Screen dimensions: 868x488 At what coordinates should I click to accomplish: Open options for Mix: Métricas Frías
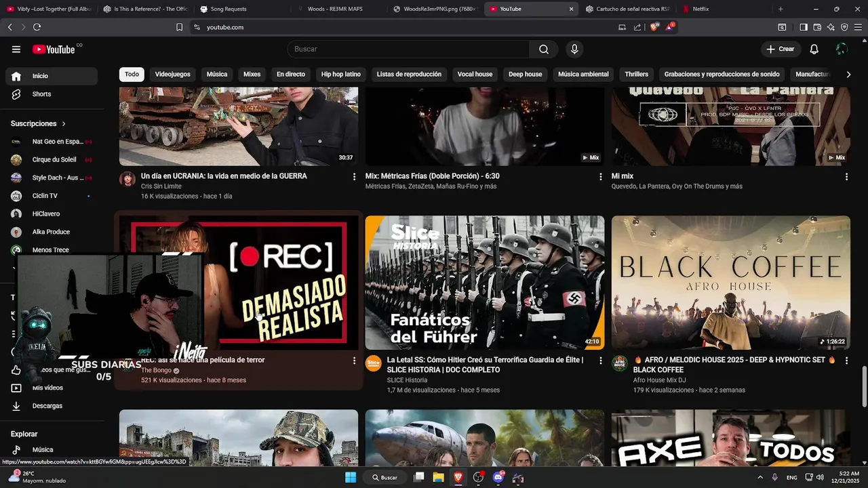pyautogui.click(x=600, y=176)
